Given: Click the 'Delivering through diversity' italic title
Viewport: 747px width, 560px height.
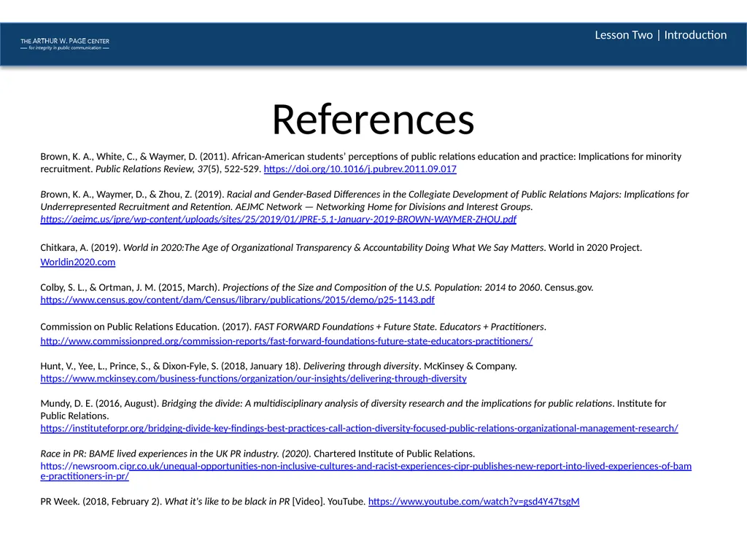Looking at the screenshot, I should point(361,366).
